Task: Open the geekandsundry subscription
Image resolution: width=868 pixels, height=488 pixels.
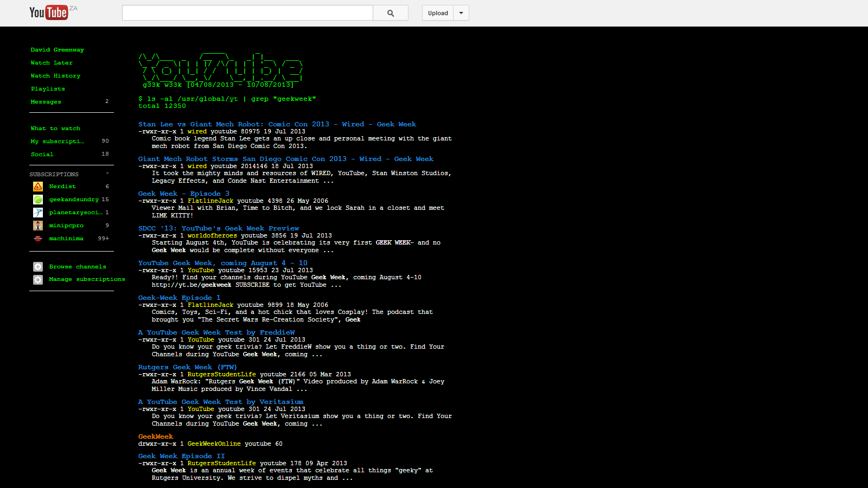Action: (74, 200)
